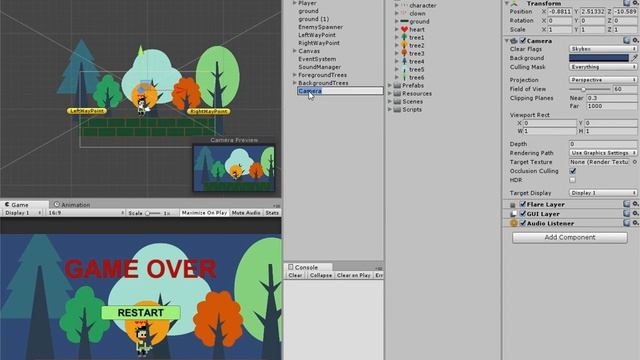640x360 pixels.
Task: Toggle Stats overlay in Game view
Action: (x=272, y=213)
